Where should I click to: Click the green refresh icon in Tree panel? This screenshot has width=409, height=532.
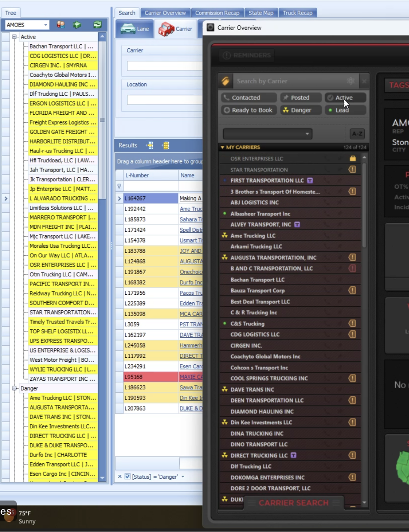pos(97,25)
